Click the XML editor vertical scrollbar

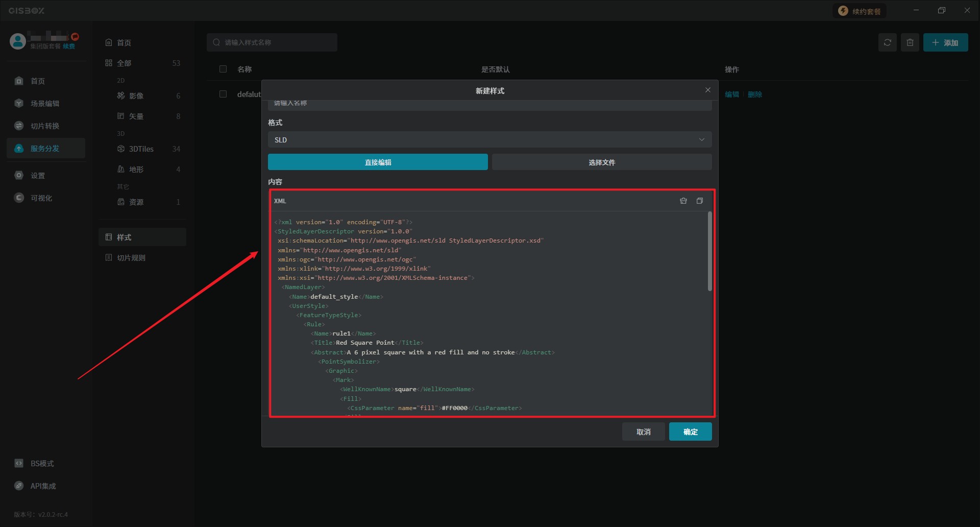point(709,251)
